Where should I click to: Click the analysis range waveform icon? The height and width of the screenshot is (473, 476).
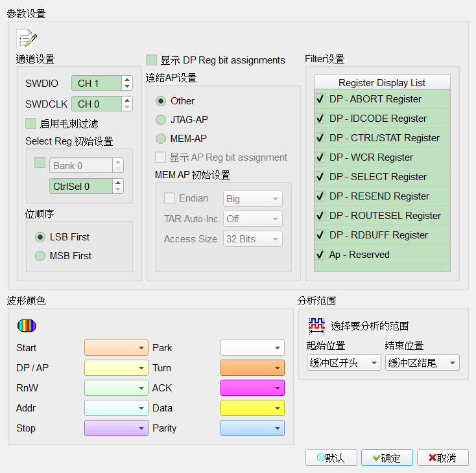(316, 326)
